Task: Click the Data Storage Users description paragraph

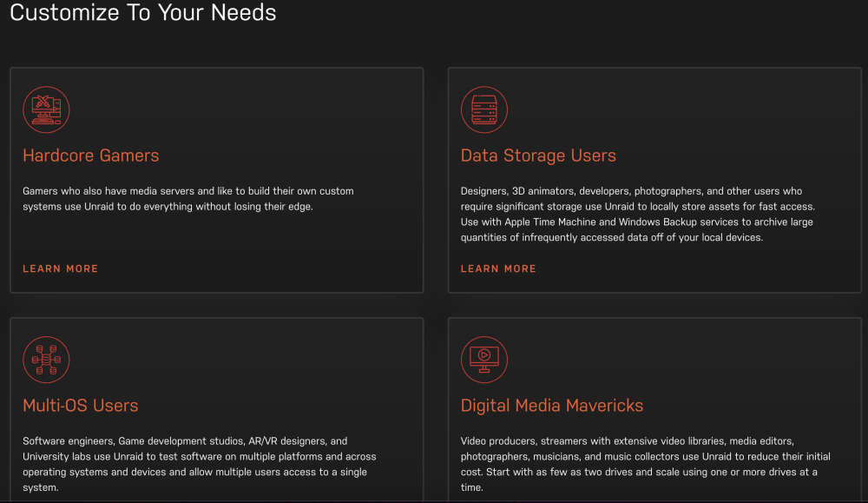Action: [x=638, y=215]
